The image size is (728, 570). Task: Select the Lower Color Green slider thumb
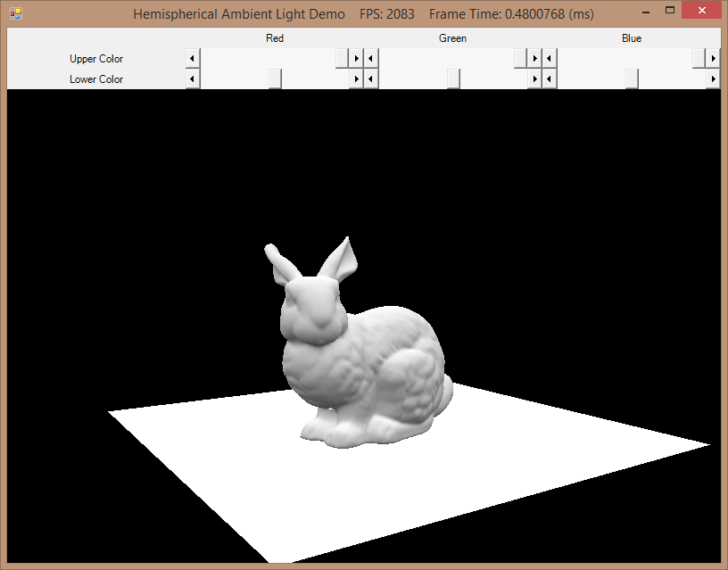(453, 79)
